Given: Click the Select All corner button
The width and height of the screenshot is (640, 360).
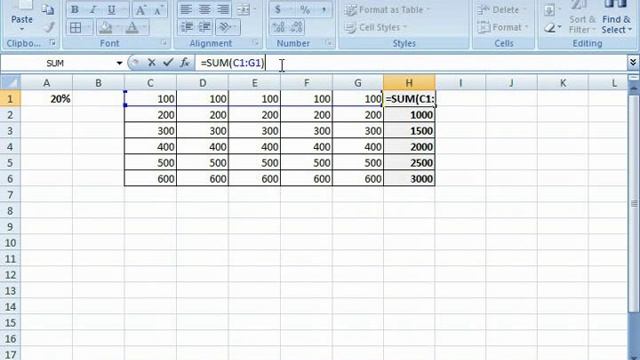Looking at the screenshot, I should pos(11,82).
